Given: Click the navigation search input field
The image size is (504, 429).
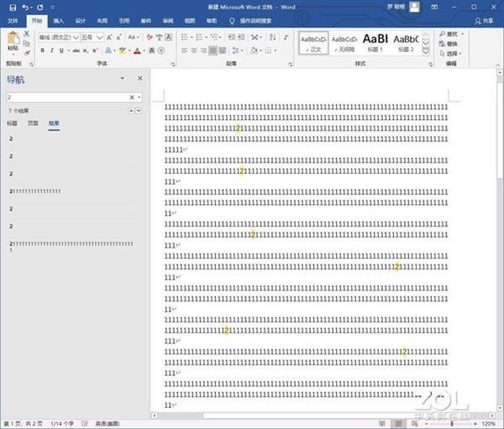Looking at the screenshot, I should (67, 97).
